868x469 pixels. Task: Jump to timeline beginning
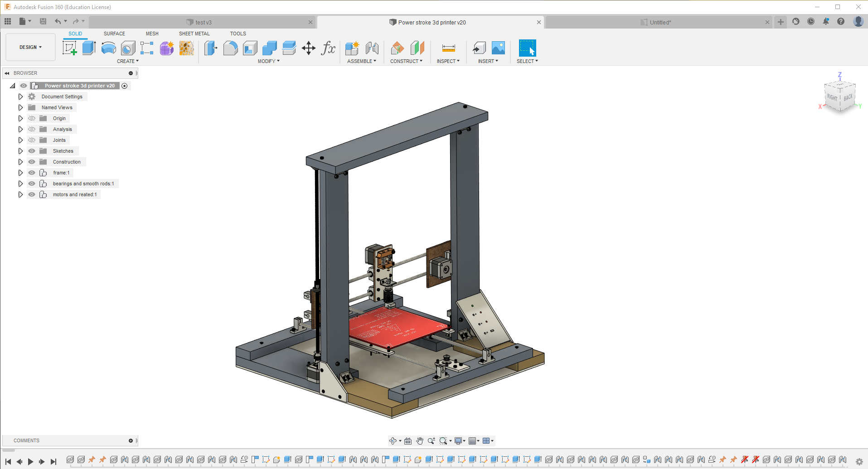click(8, 461)
